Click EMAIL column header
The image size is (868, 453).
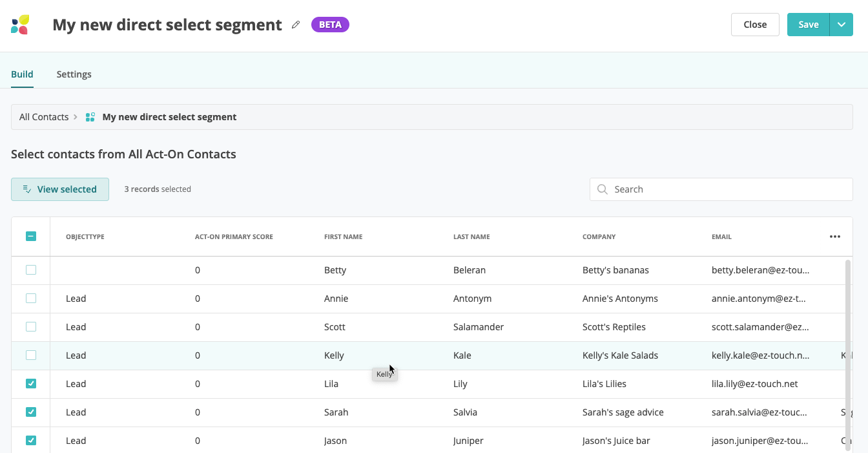coord(721,237)
